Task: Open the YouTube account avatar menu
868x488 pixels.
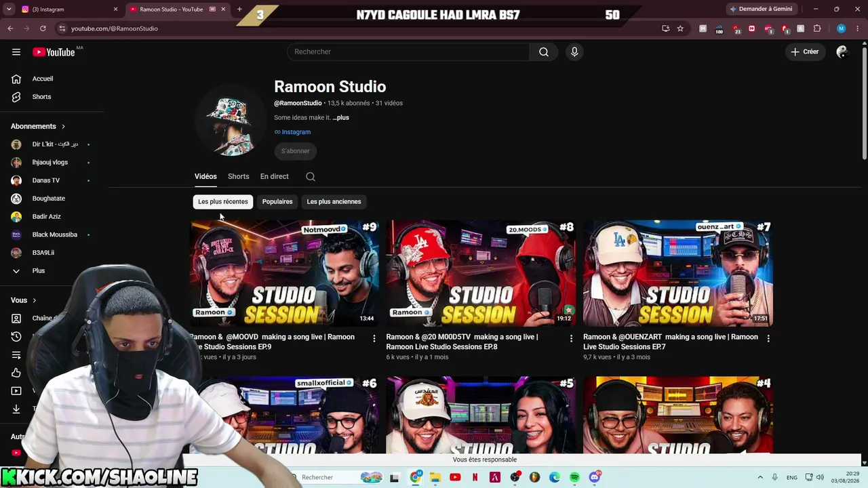Action: (x=842, y=52)
